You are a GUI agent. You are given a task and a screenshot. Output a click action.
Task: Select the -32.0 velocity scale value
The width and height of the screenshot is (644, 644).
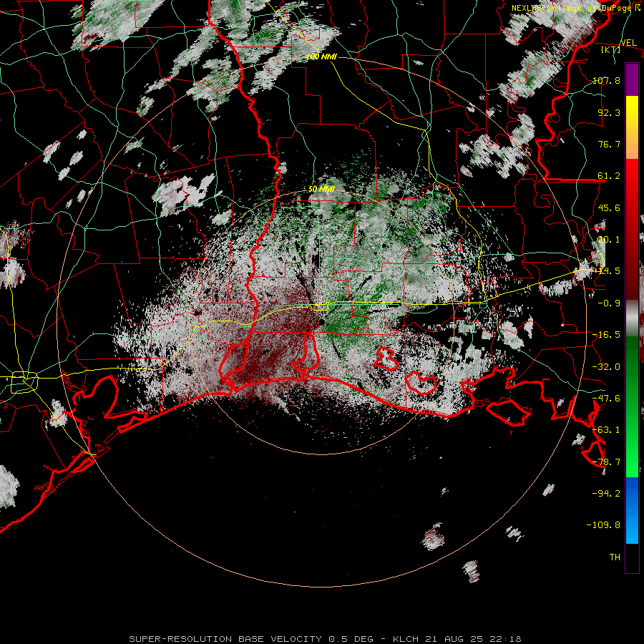606,367
